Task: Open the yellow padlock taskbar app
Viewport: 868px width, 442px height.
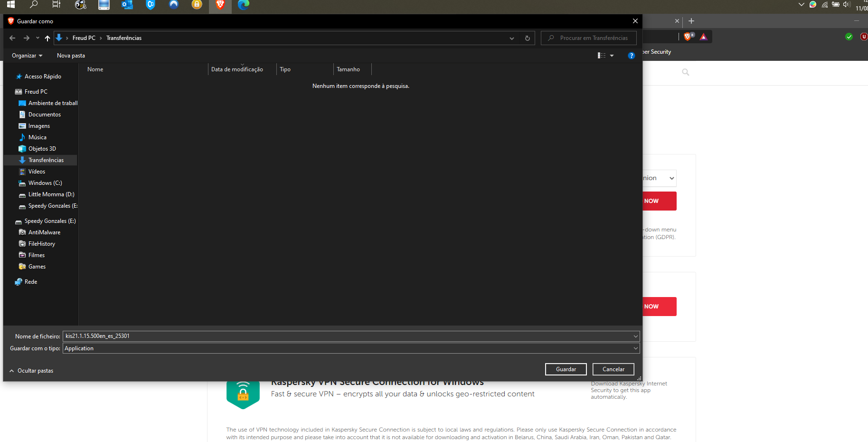Action: coord(197,5)
